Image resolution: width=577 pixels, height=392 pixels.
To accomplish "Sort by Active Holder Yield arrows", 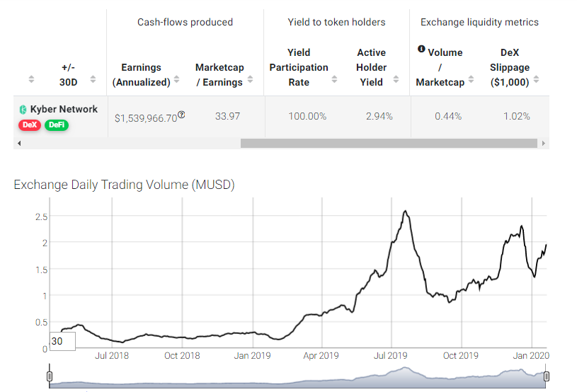I will coord(396,79).
